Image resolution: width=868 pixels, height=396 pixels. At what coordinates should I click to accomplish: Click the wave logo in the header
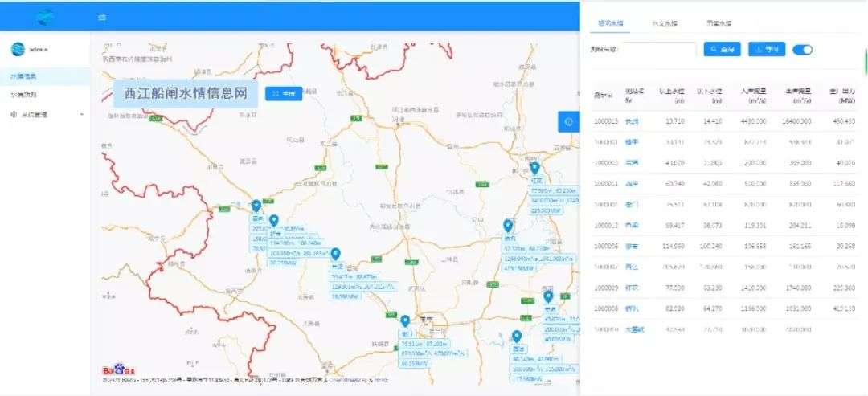coord(45,17)
